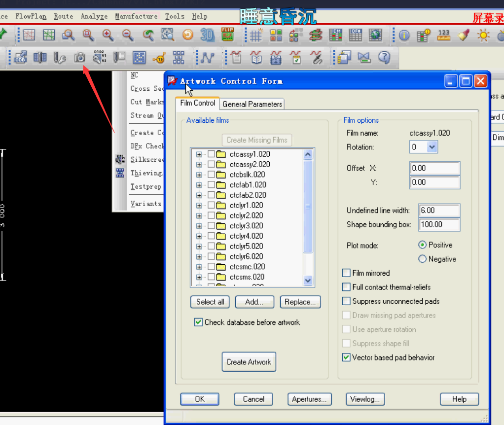Click film list scroll up arrow
504x425 pixels.
308,154
